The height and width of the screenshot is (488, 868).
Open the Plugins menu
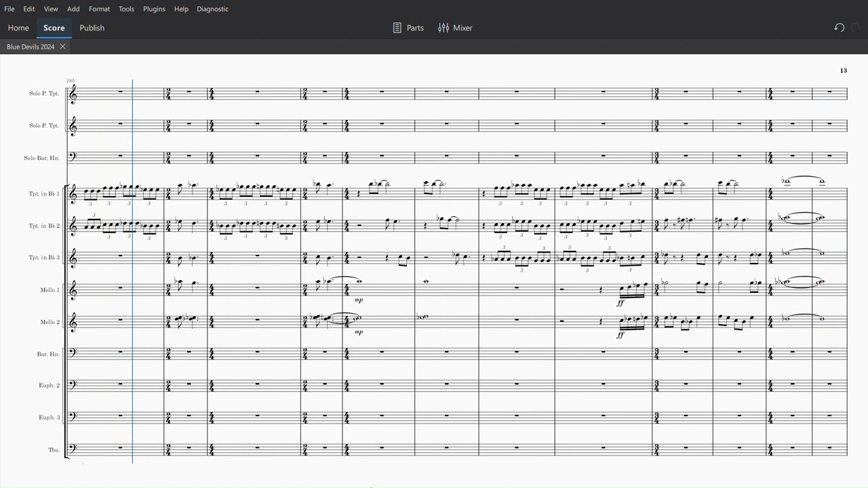click(x=154, y=9)
